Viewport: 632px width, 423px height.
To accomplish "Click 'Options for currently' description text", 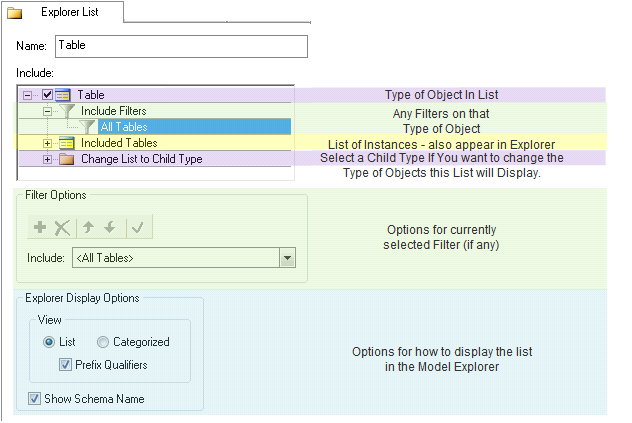I will (441, 230).
